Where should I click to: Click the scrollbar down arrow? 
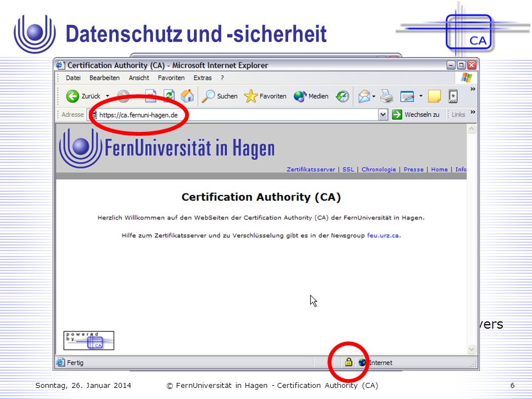point(472,349)
